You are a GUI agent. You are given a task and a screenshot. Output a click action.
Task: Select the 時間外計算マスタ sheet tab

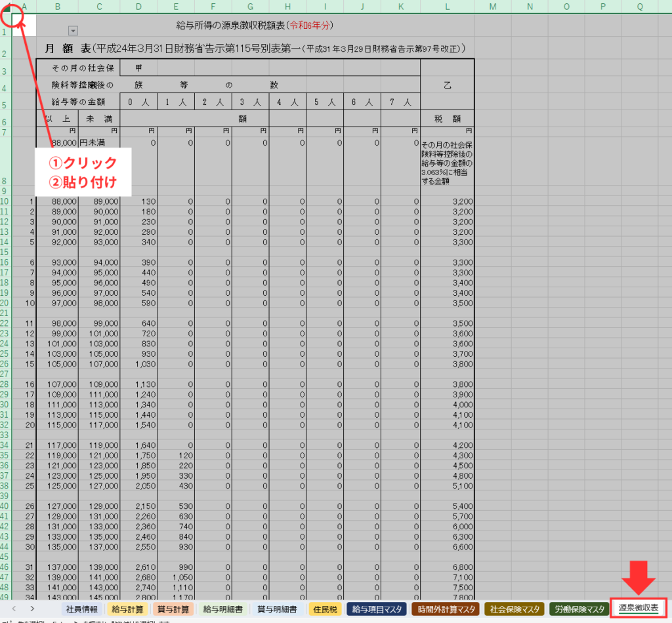pos(446,609)
